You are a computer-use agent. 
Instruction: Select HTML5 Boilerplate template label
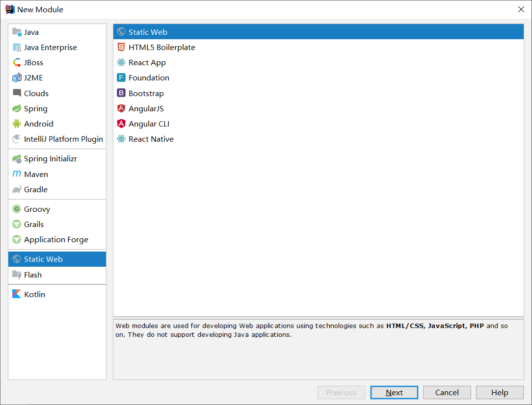click(162, 48)
